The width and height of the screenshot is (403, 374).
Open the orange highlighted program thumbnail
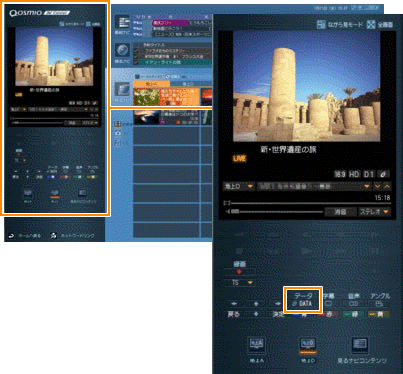click(166, 97)
